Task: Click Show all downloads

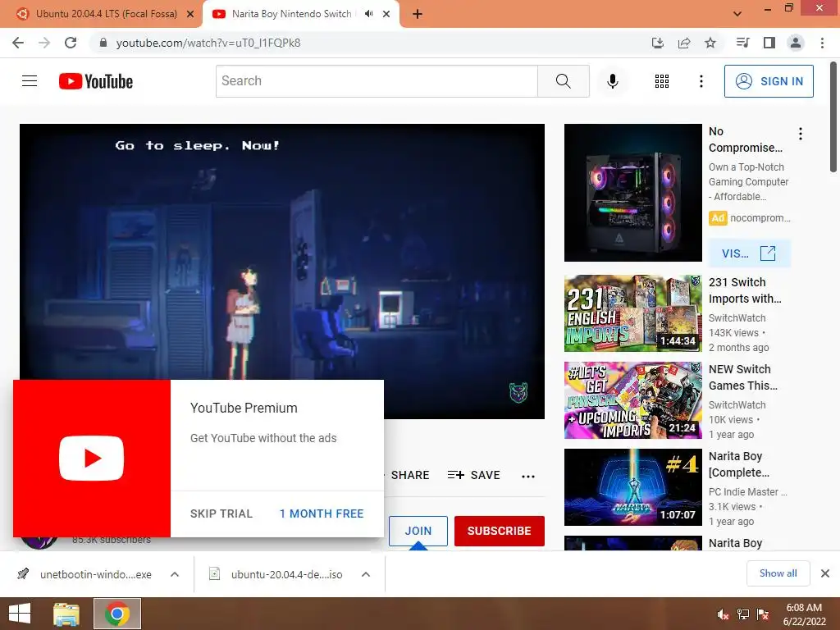Action: point(778,573)
